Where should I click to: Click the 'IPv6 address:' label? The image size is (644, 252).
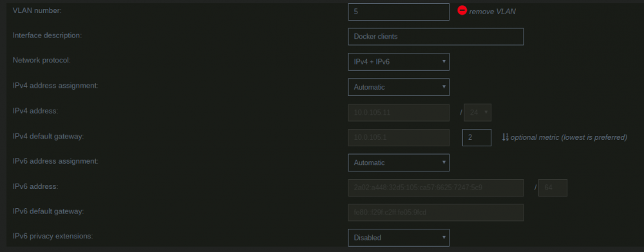click(35, 186)
